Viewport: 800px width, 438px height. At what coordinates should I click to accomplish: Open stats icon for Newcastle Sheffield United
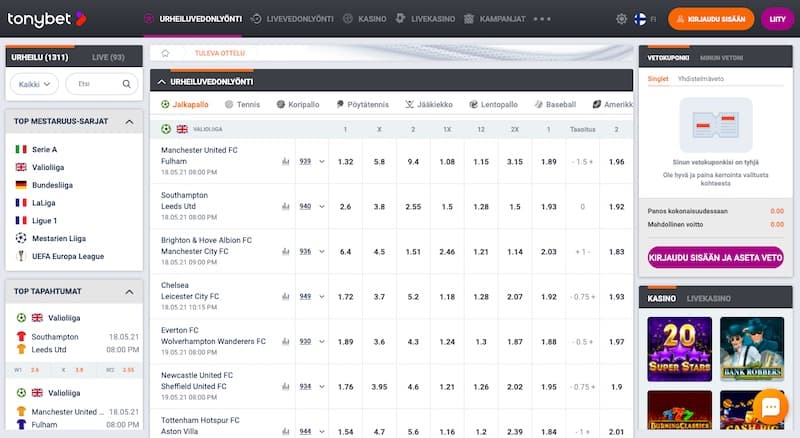pyautogui.click(x=286, y=386)
